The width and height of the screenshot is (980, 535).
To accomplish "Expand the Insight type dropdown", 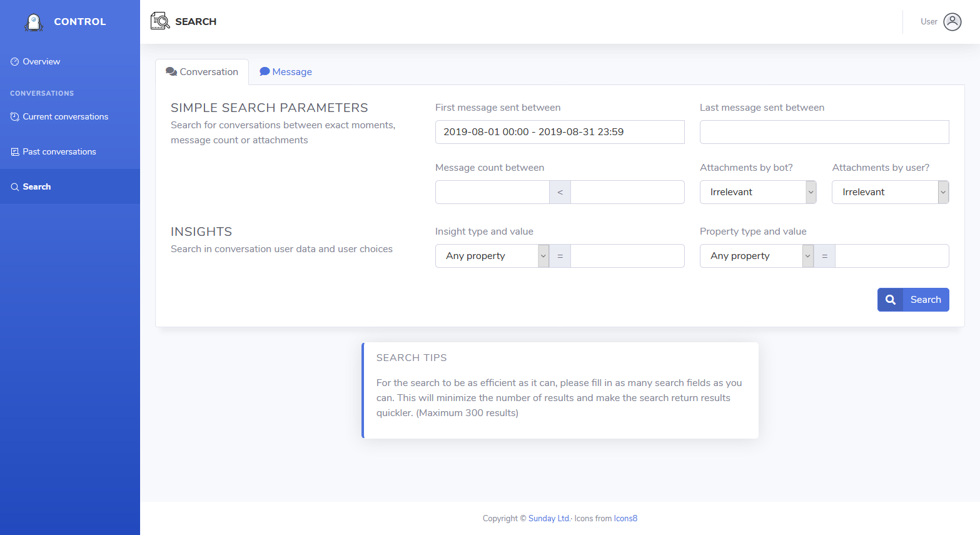I will pyautogui.click(x=492, y=256).
